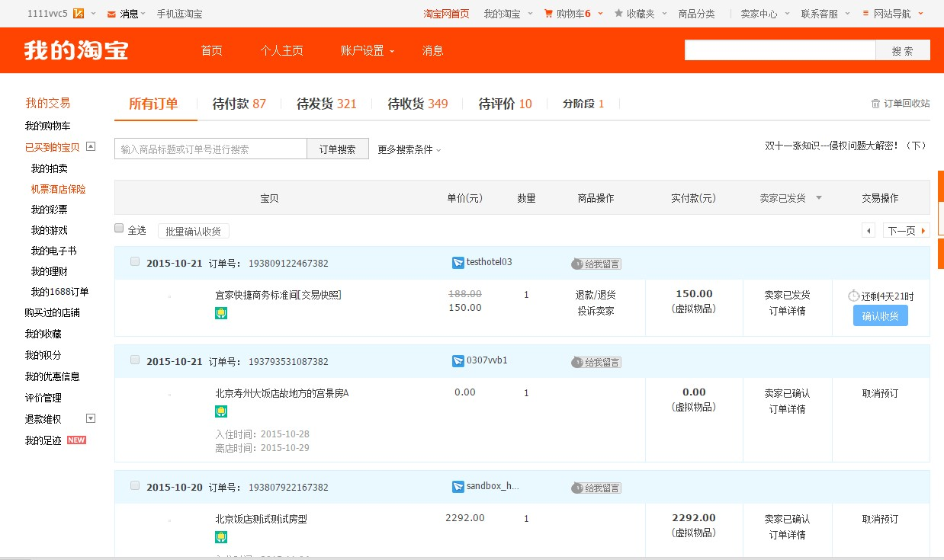Click green badge icon under 北京饭店测试测试房型
The width and height of the screenshot is (944, 560).
[221, 537]
